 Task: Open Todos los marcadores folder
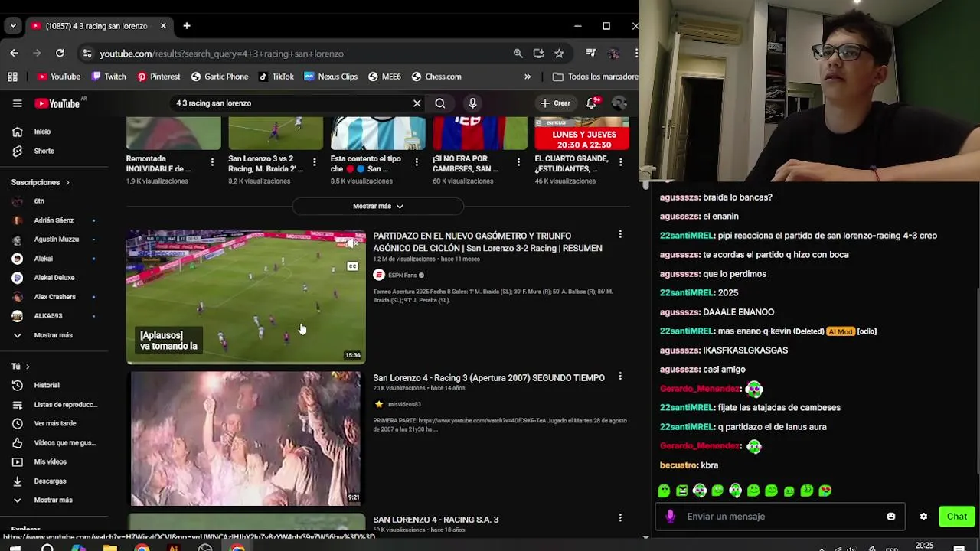595,77
